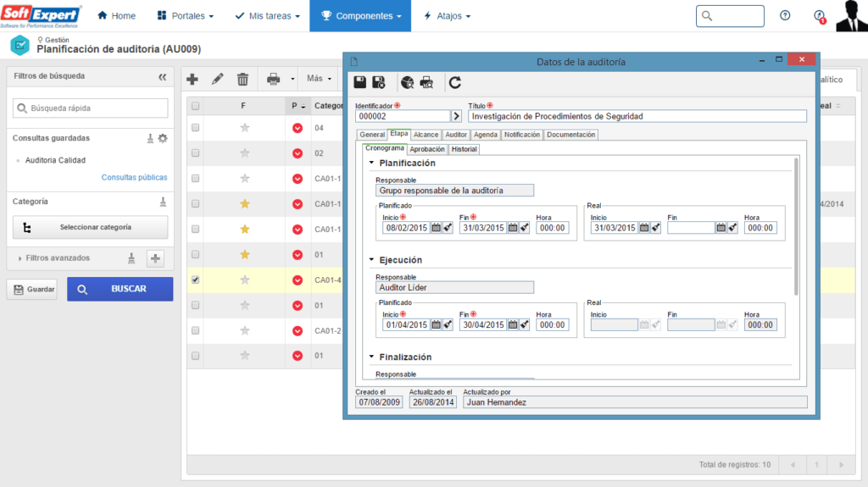
Task: Collapse the Planificación section
Action: click(x=371, y=163)
